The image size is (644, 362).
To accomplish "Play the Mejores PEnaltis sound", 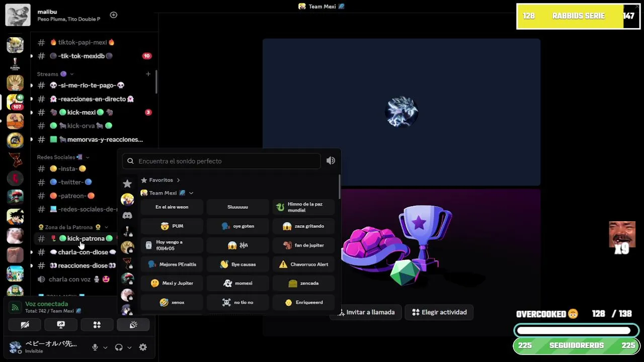I will pos(172,264).
